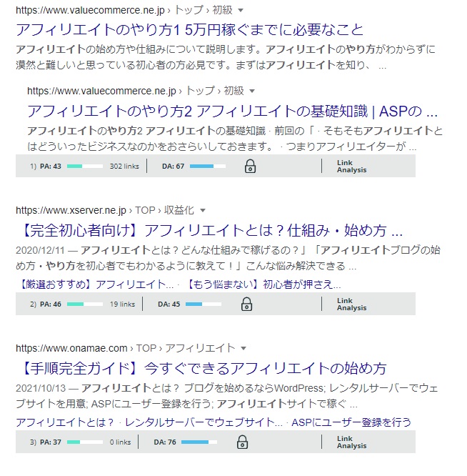Screen dimensions: 467x476
Task: Expand the arrow next to onamae.com breadcrumb
Action: tap(243, 349)
